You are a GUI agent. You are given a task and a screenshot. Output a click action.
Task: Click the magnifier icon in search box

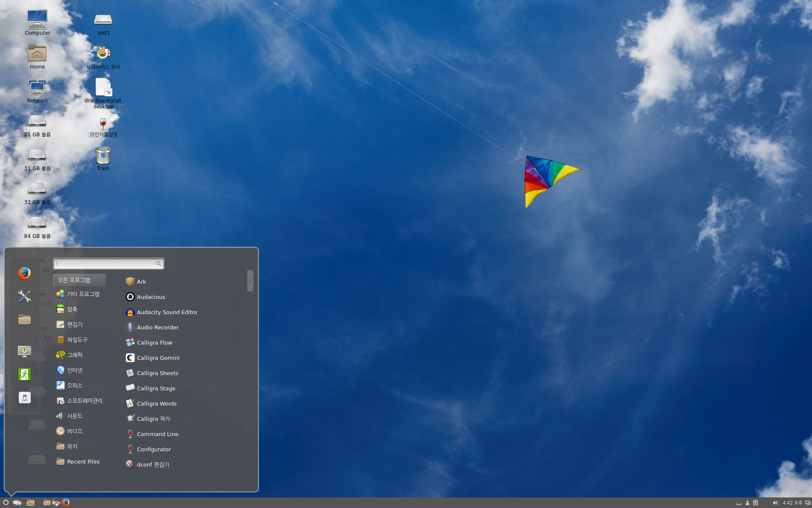pos(159,263)
